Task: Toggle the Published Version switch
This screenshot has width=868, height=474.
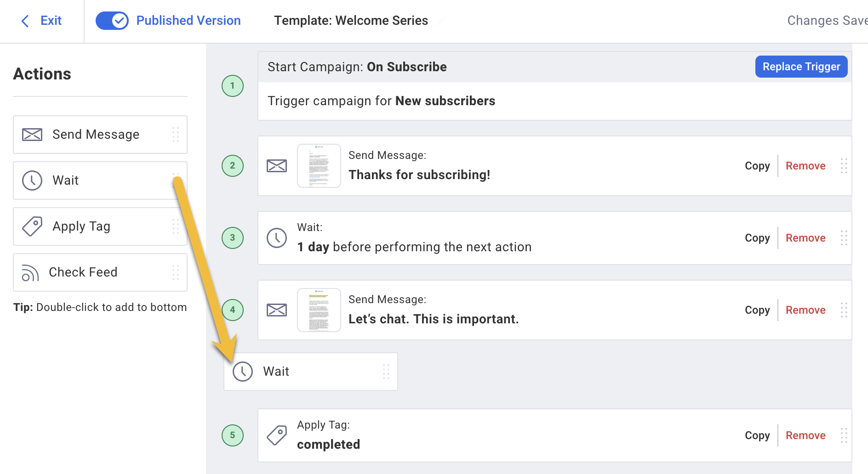Action: click(112, 21)
